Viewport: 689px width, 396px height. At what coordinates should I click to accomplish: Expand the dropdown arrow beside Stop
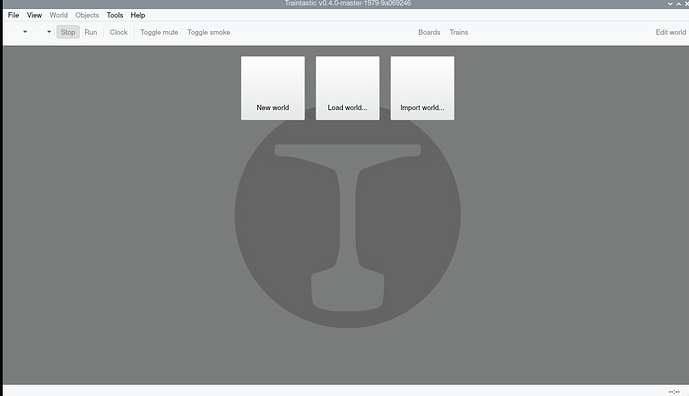(x=49, y=32)
